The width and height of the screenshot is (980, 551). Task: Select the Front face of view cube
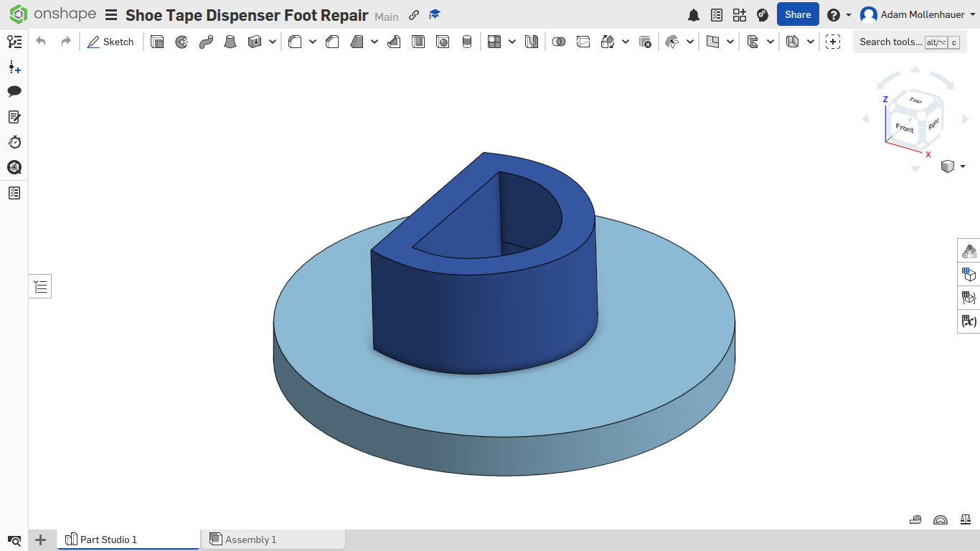click(x=904, y=128)
